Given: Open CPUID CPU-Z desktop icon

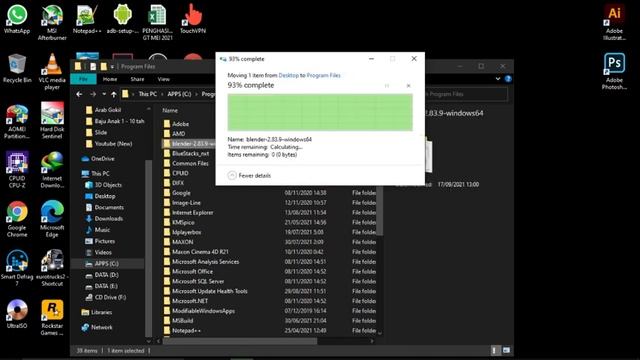Looking at the screenshot, I should (x=17, y=170).
